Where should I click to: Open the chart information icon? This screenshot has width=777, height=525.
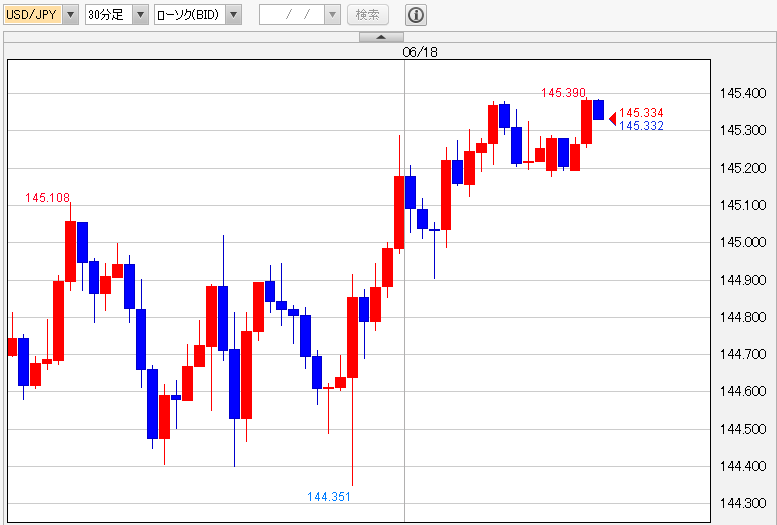click(416, 15)
